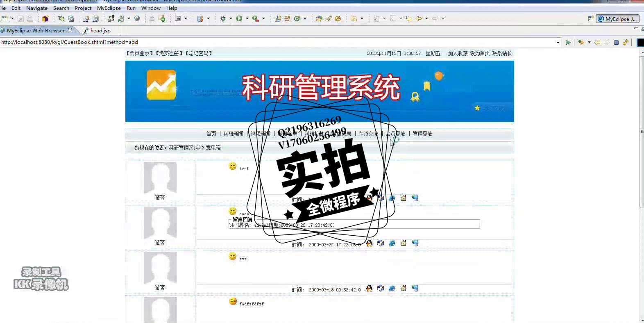
Task: Click the browser Back arrow near URL bar
Action: (x=597, y=42)
